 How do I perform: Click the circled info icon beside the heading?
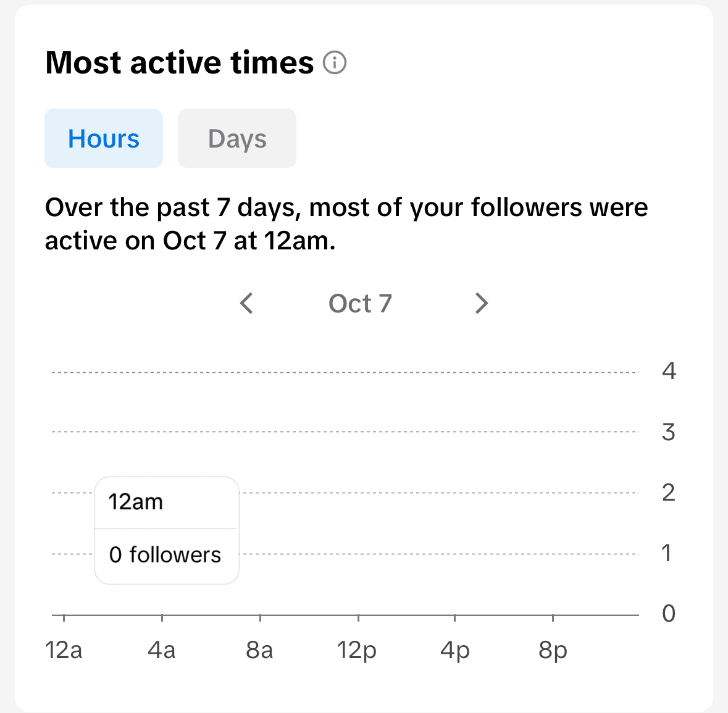pos(335,62)
